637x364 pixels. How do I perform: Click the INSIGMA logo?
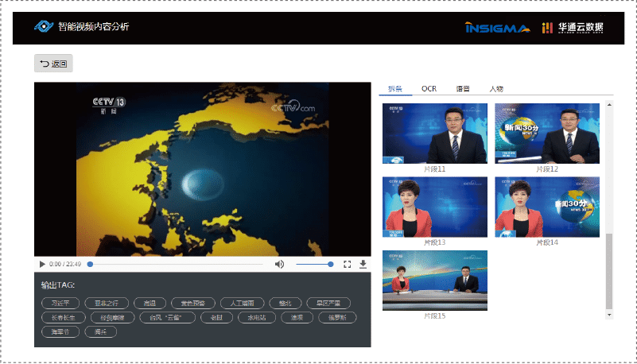[x=496, y=28]
